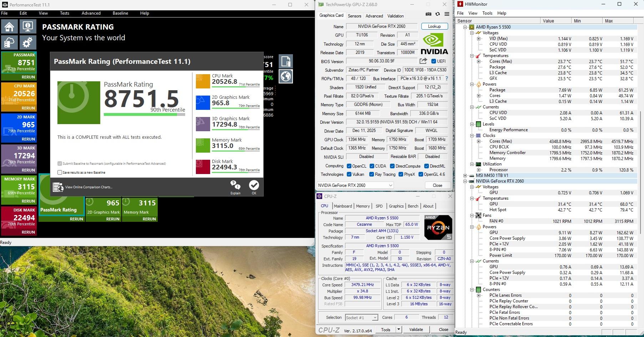
Task: Click the Close button in GPU-Z
Action: coord(437,185)
